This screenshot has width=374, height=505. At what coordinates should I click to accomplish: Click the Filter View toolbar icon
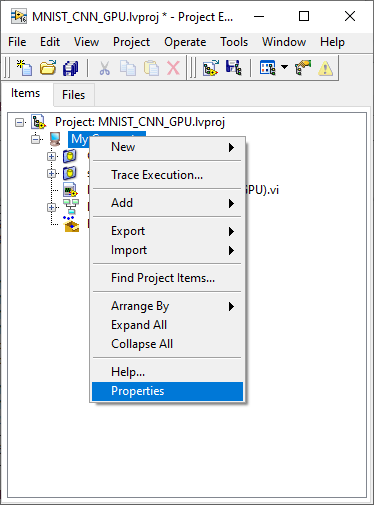268,68
